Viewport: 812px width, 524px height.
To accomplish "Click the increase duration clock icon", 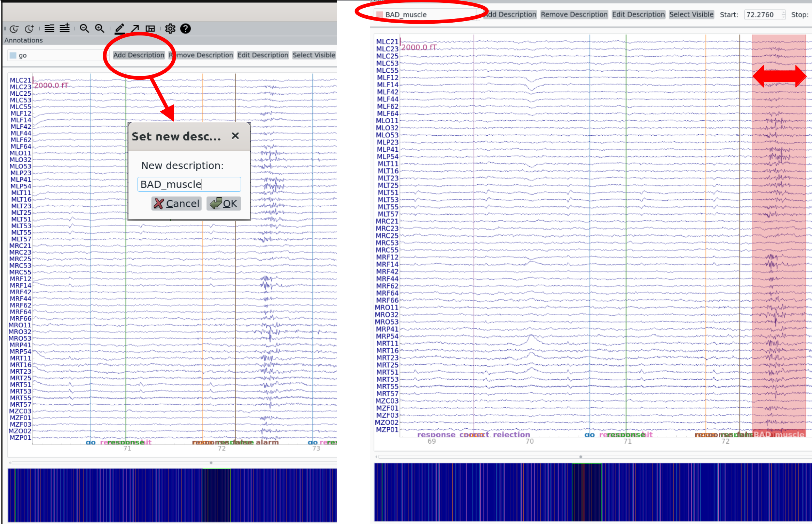I will [30, 29].
